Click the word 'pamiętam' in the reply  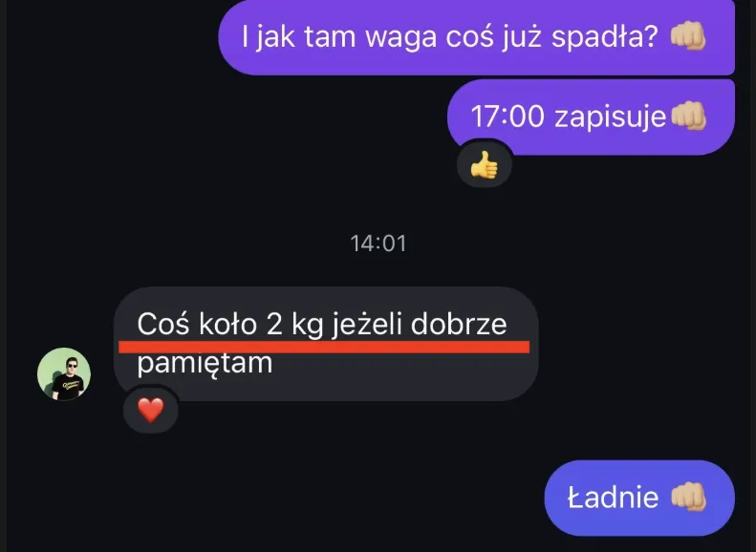pyautogui.click(x=205, y=363)
